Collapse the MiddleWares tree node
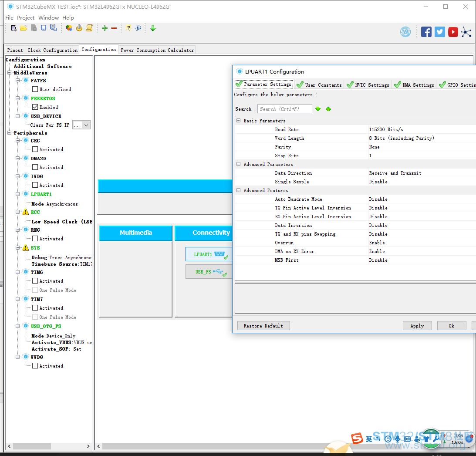The image size is (476, 456). (x=10, y=73)
